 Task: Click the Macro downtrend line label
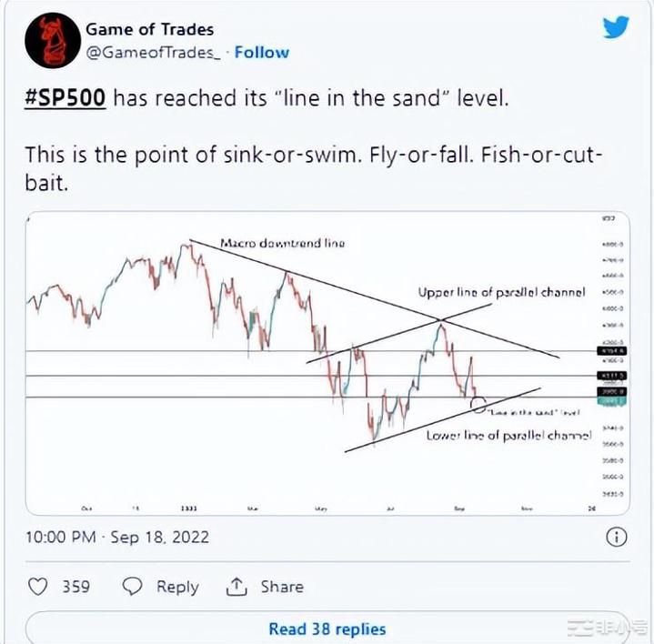pos(282,244)
